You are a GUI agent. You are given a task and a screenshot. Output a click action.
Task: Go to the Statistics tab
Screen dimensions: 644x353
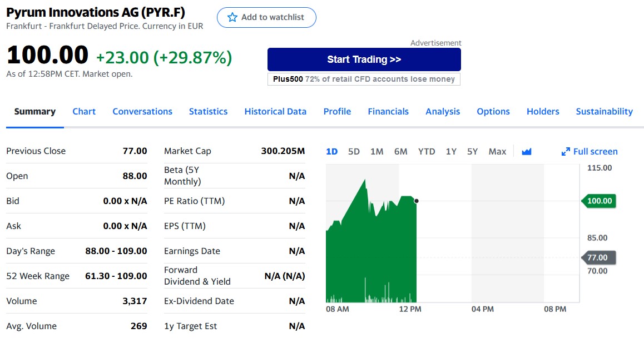[x=208, y=111]
